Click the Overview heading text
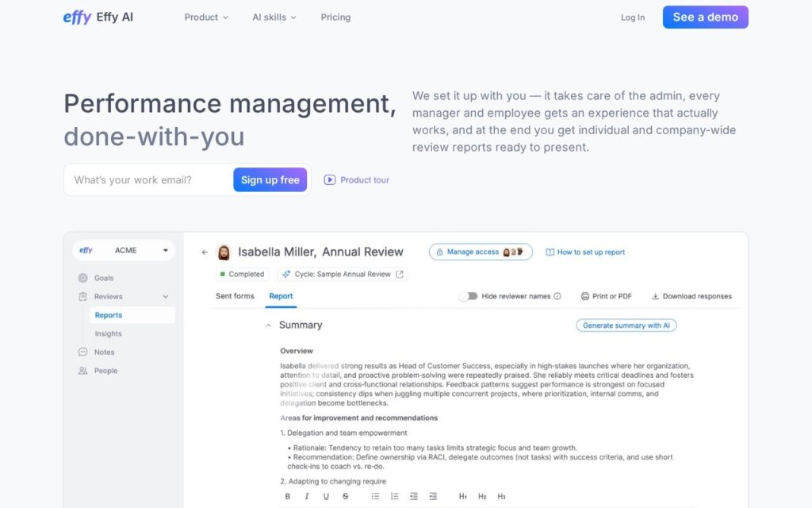The image size is (812, 508). coord(297,351)
